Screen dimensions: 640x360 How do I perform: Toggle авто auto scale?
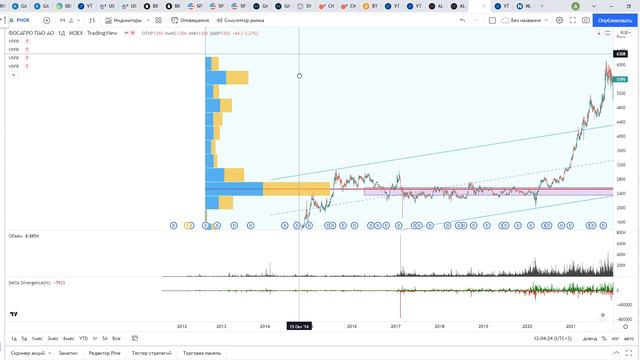[629, 338]
